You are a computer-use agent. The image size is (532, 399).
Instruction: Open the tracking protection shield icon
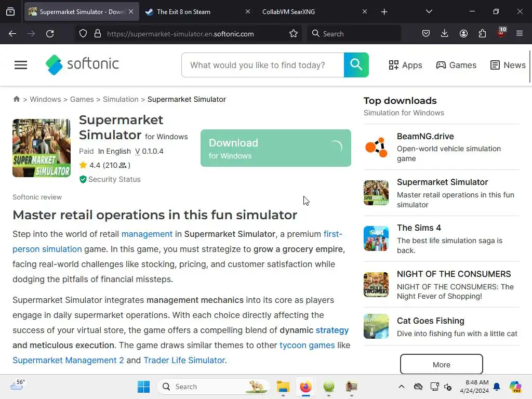click(x=83, y=34)
